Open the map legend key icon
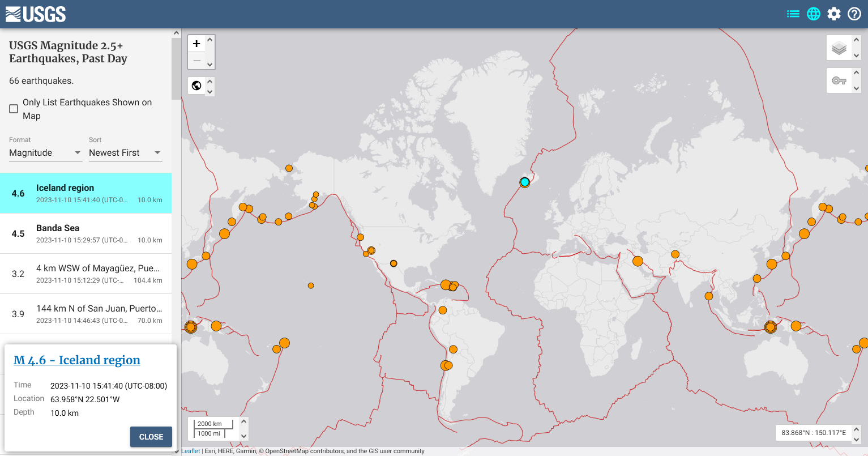 [x=839, y=80]
